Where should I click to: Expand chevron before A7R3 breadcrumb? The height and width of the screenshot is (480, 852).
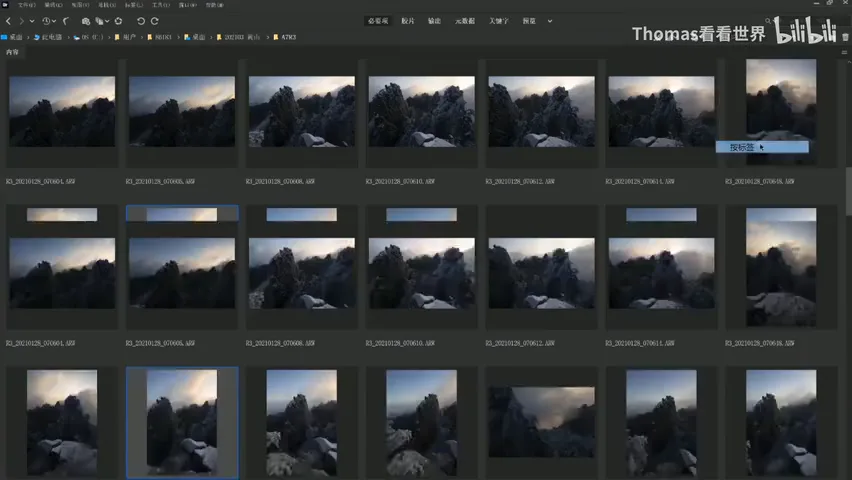tap(267, 38)
